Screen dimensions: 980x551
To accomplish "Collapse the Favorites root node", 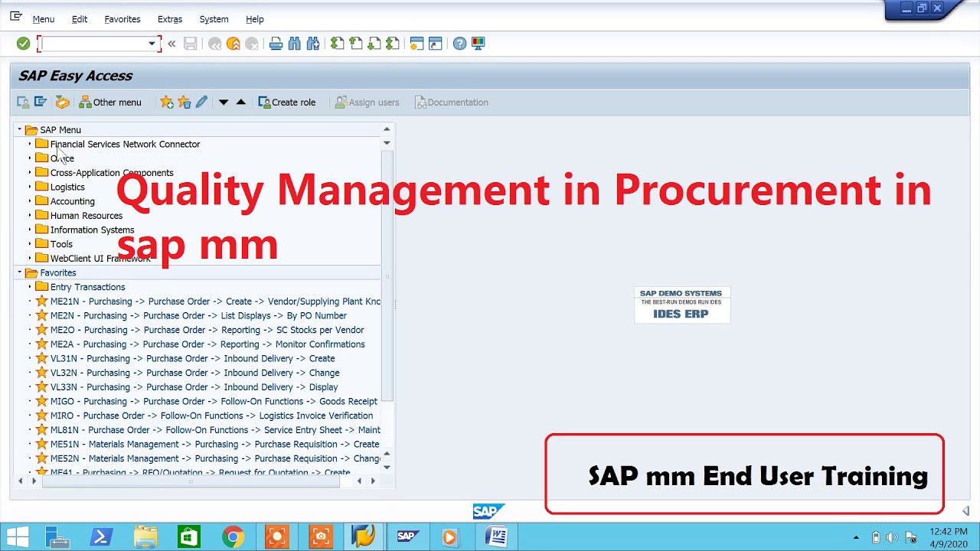I will (x=19, y=272).
